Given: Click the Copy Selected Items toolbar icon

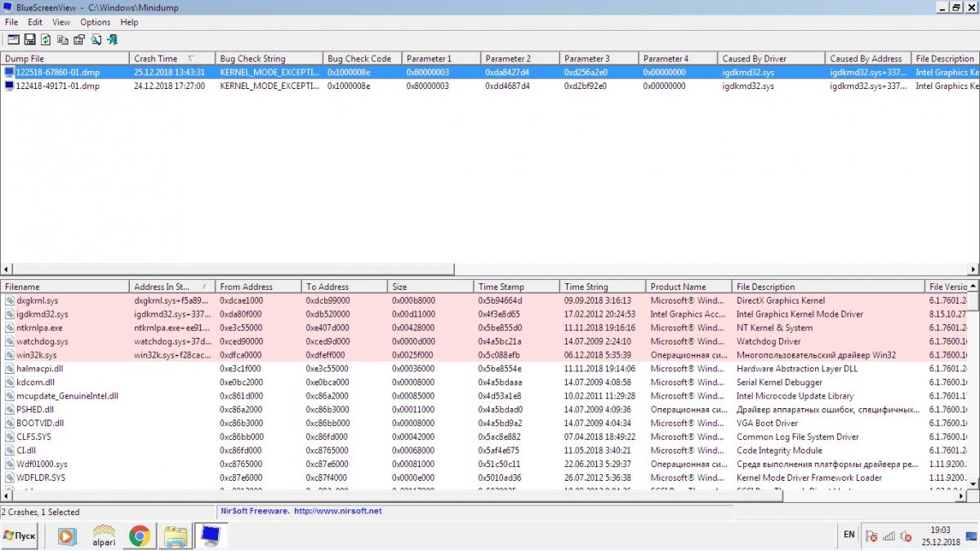Looking at the screenshot, I should pos(62,39).
